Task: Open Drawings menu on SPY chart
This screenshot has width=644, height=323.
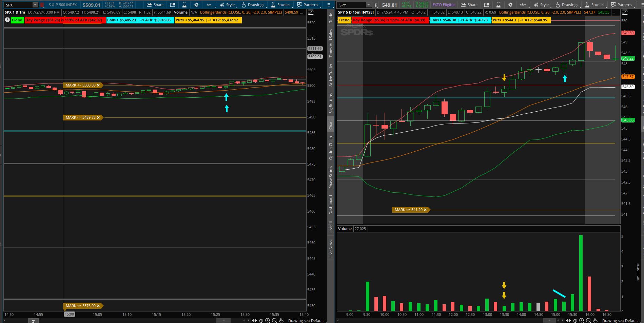Action: 567,5
